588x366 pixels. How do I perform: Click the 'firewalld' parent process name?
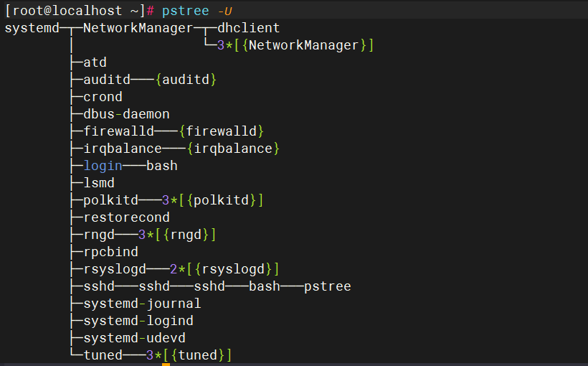pos(118,131)
